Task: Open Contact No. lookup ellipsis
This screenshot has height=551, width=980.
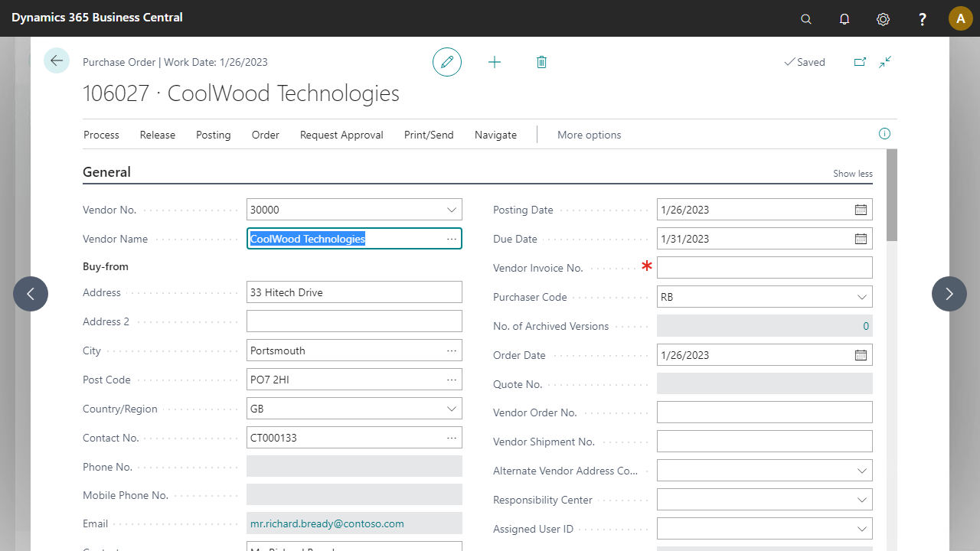Action: tap(452, 438)
